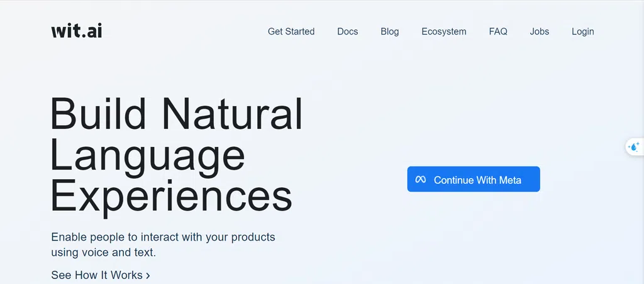Click the chevron after See How It Works
The height and width of the screenshot is (284, 644).
(x=148, y=275)
